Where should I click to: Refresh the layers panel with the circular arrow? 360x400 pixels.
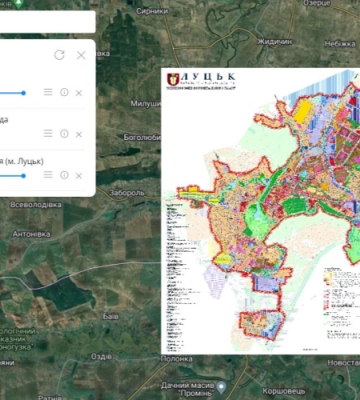[x=59, y=55]
